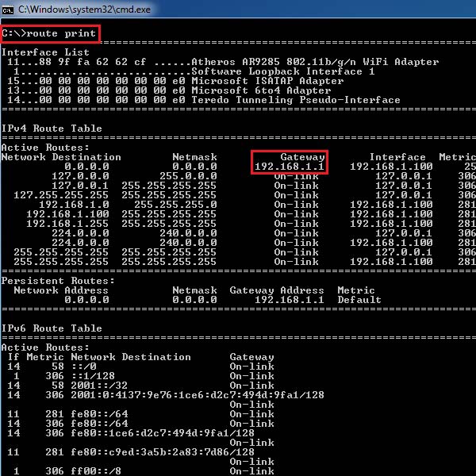Click the cmd.exe icon in title bar
The height and width of the screenshot is (476, 476).
coord(8,10)
